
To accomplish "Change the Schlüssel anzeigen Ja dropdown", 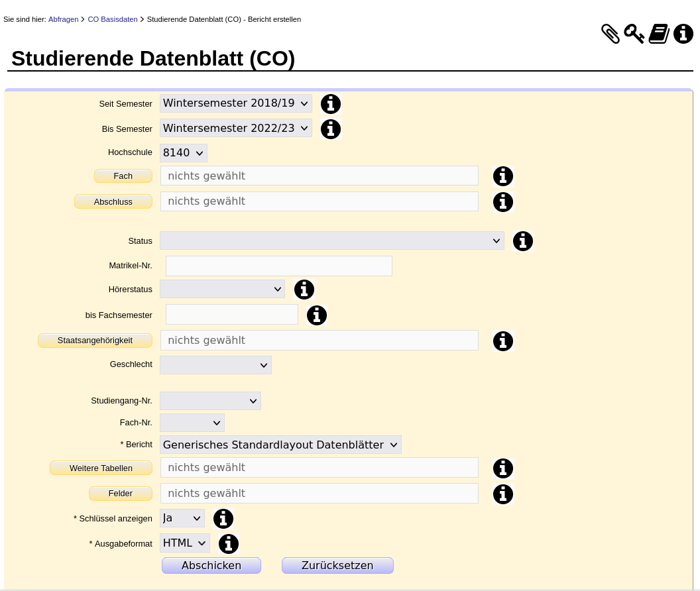I will pos(182,518).
